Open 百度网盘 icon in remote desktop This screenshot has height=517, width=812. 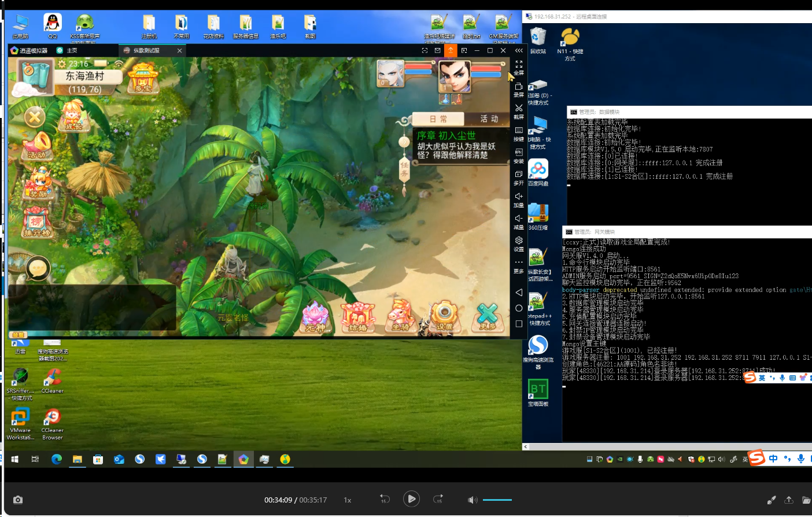pyautogui.click(x=538, y=173)
